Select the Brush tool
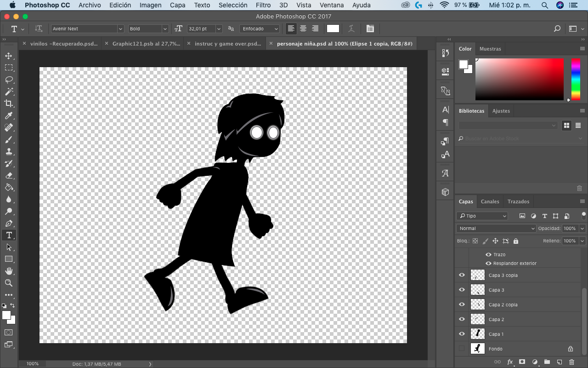The width and height of the screenshot is (588, 368). pyautogui.click(x=9, y=139)
